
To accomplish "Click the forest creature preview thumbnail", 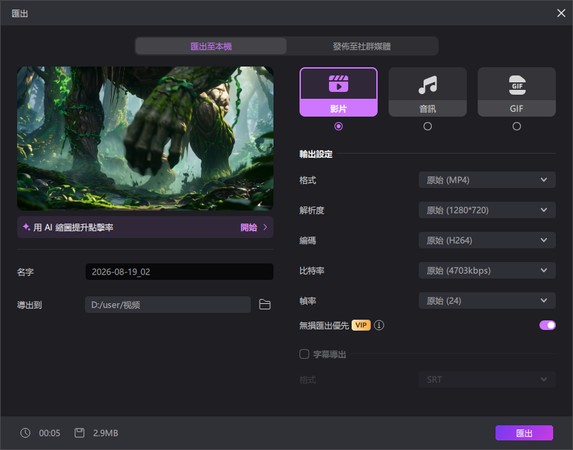I will 145,138.
